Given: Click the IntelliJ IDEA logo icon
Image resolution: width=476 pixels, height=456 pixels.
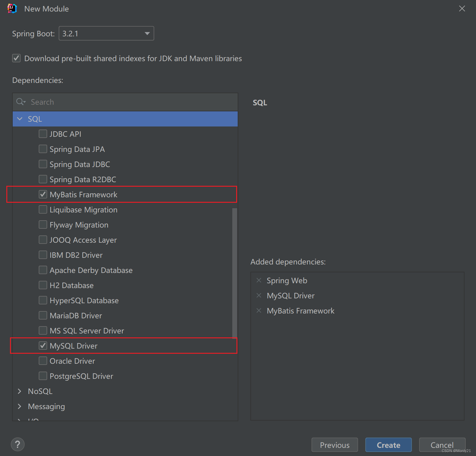Looking at the screenshot, I should 12,8.
